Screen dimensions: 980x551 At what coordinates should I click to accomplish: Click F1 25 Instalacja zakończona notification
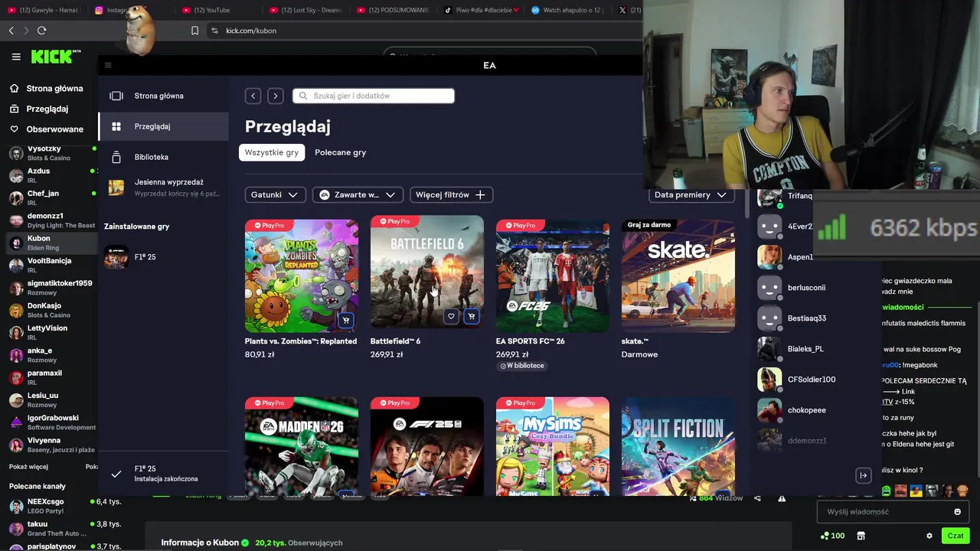[163, 474]
